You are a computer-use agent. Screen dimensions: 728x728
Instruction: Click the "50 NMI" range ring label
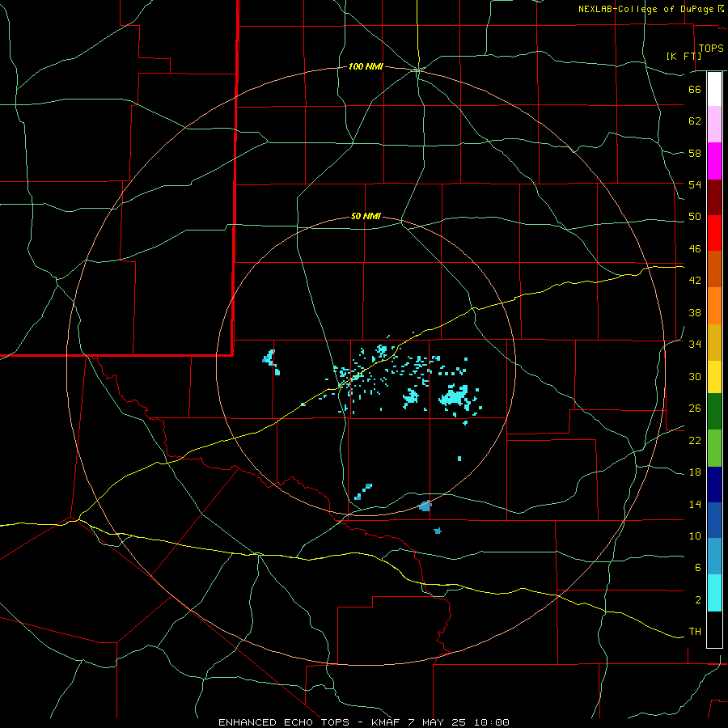[366, 216]
